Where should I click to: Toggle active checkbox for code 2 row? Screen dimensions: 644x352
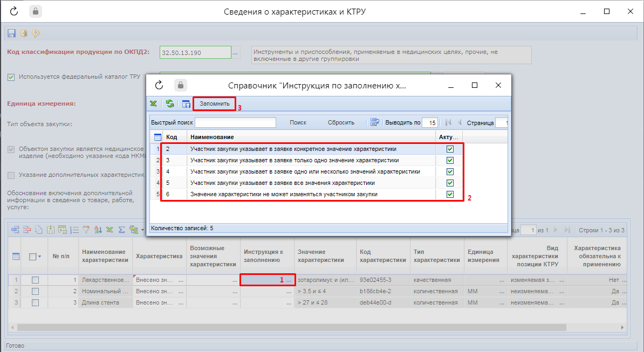(450, 149)
